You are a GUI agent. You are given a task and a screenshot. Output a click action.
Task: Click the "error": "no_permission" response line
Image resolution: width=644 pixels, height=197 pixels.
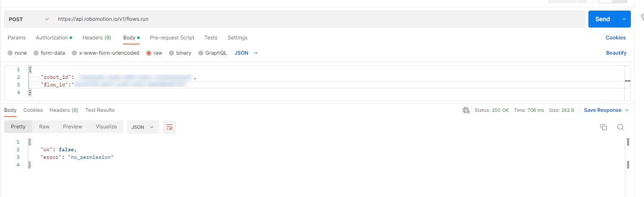pyautogui.click(x=77, y=157)
